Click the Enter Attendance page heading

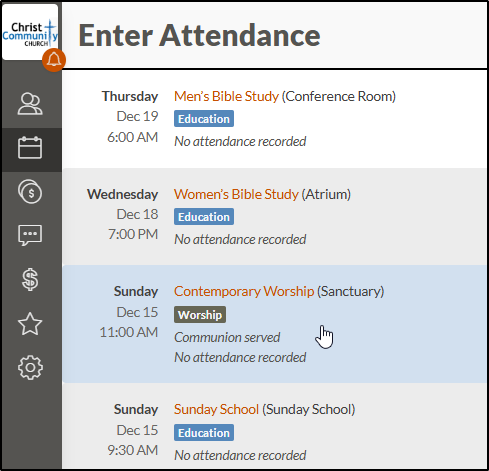point(199,35)
